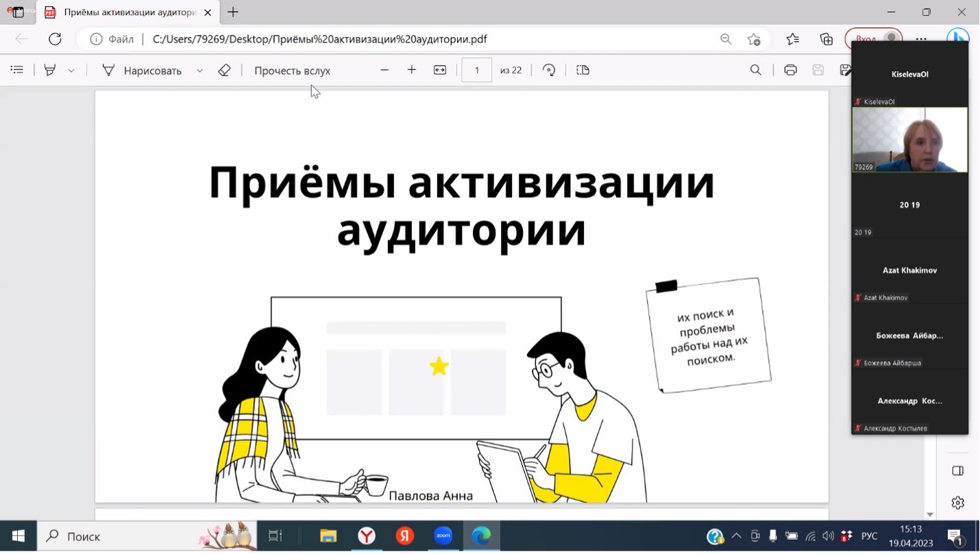Search within the PDF document
980x554 pixels.
click(756, 70)
